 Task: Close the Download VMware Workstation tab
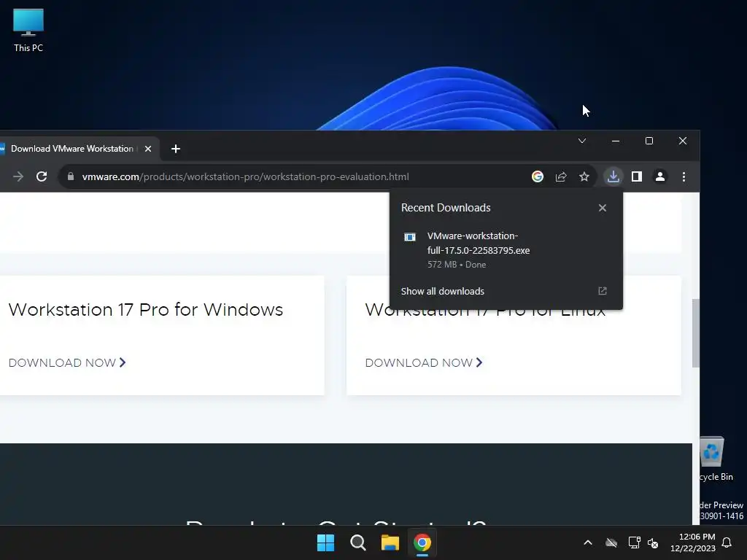click(x=148, y=149)
